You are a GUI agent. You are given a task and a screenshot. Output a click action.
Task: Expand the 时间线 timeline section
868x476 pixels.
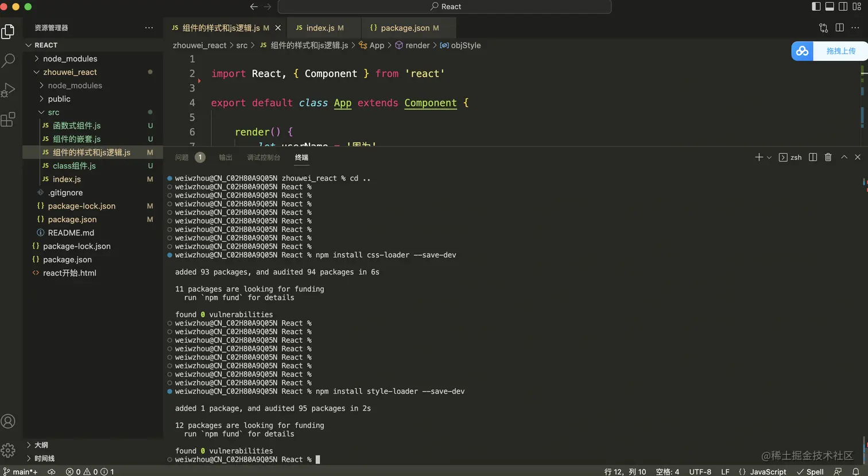29,458
